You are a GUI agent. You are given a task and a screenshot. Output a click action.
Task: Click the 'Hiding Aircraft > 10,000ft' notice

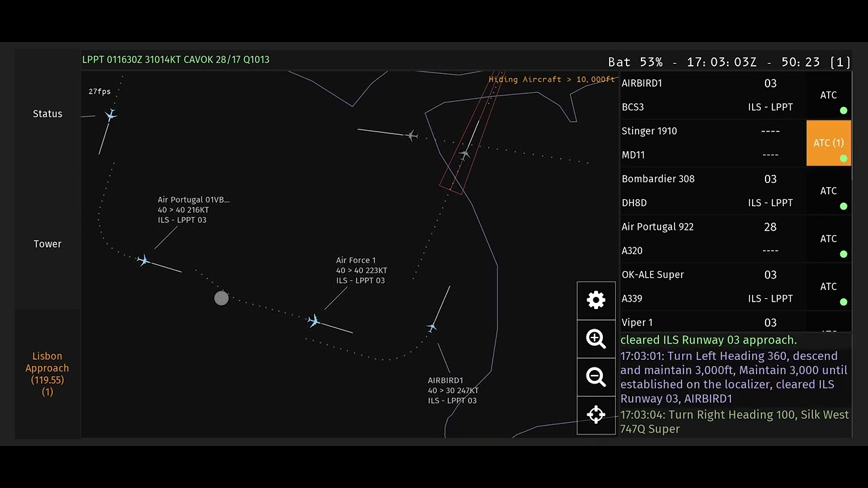552,79
